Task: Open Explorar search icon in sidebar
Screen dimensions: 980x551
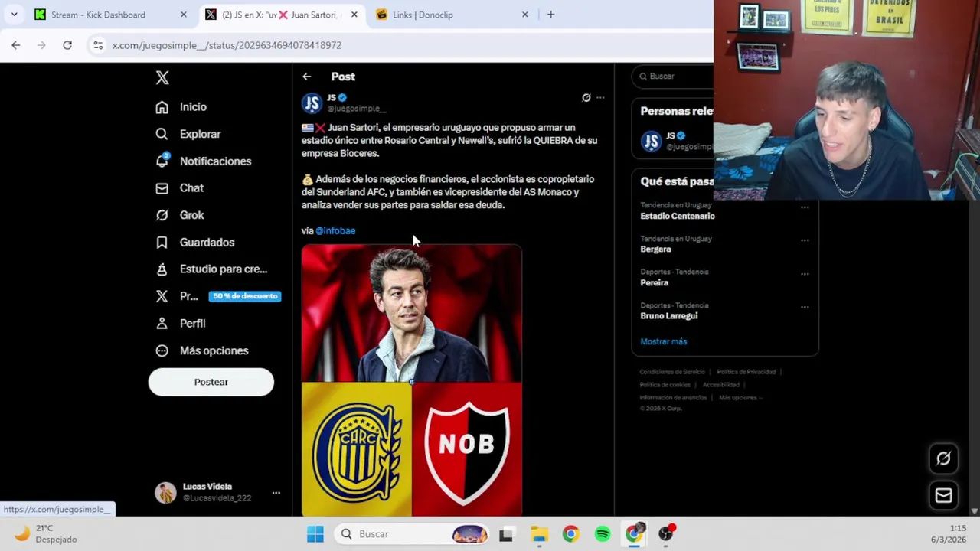Action: pos(162,134)
